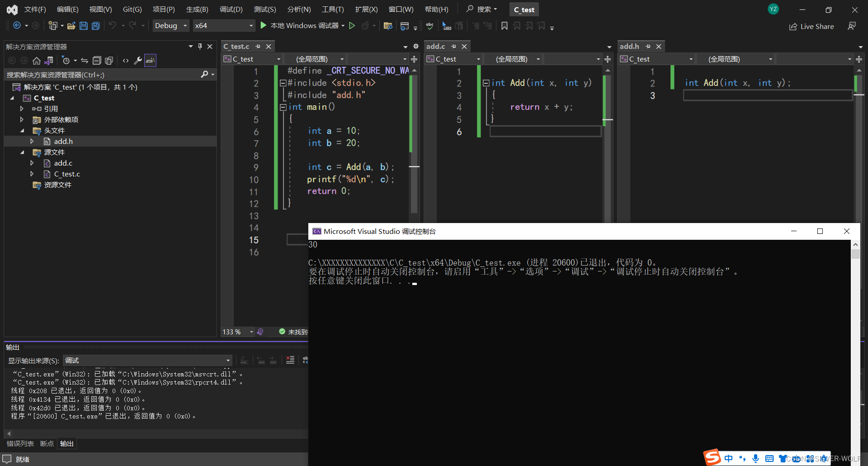Open the feedback icon beside Live Share

852,26
